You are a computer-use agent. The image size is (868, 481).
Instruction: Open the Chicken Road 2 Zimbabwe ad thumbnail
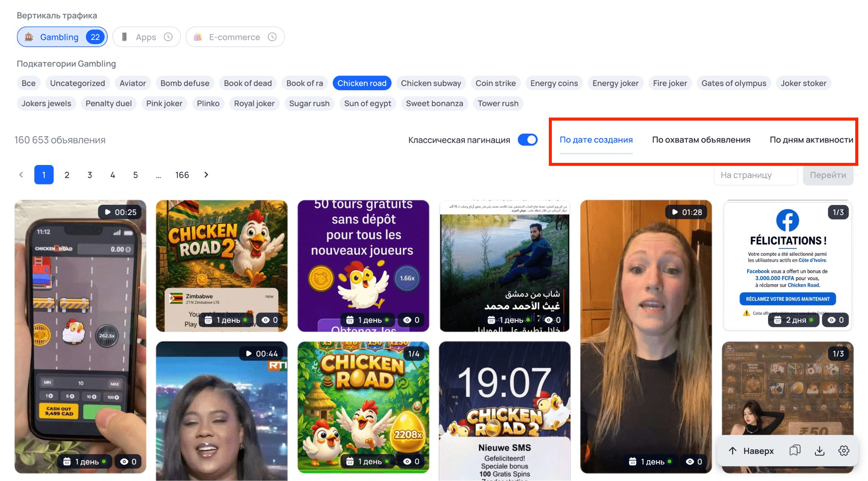pos(222,266)
